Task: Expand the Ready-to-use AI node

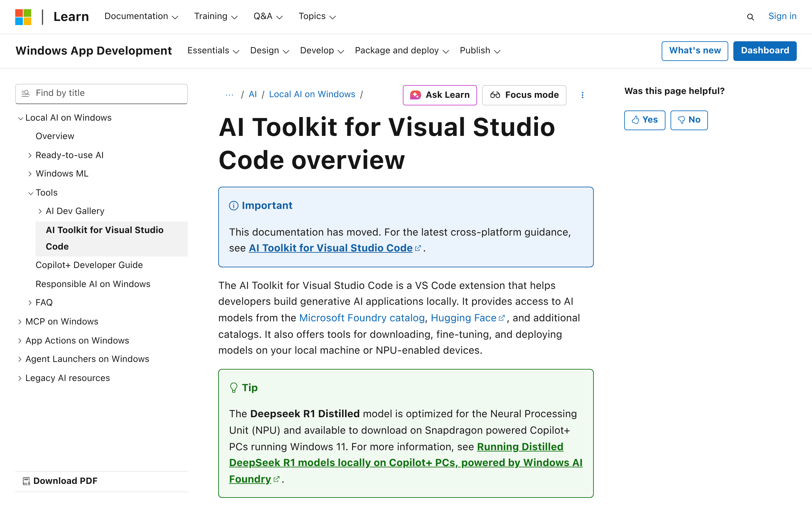Action: pyautogui.click(x=30, y=155)
